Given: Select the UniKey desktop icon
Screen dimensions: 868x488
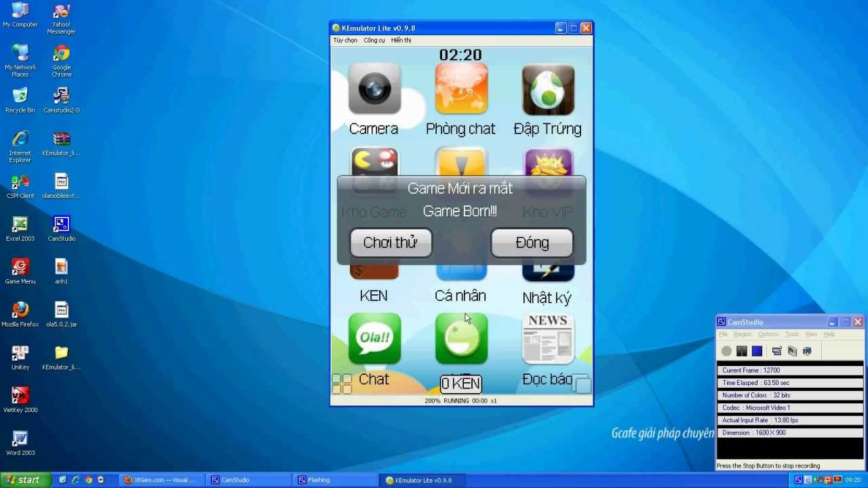Looking at the screenshot, I should (x=20, y=357).
